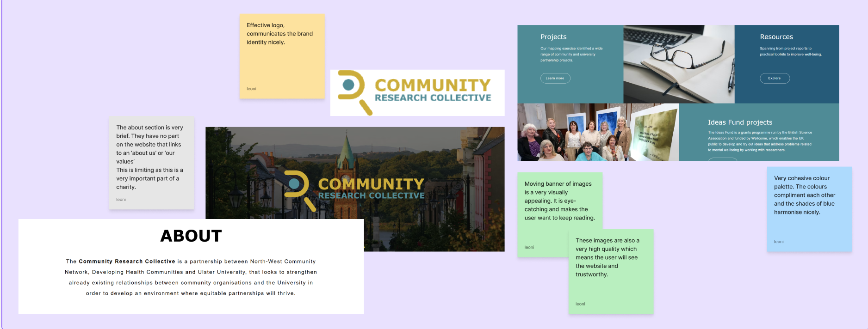Click the Projects heading in website screenshot
Screen dimensions: 868x329
pyautogui.click(x=553, y=37)
